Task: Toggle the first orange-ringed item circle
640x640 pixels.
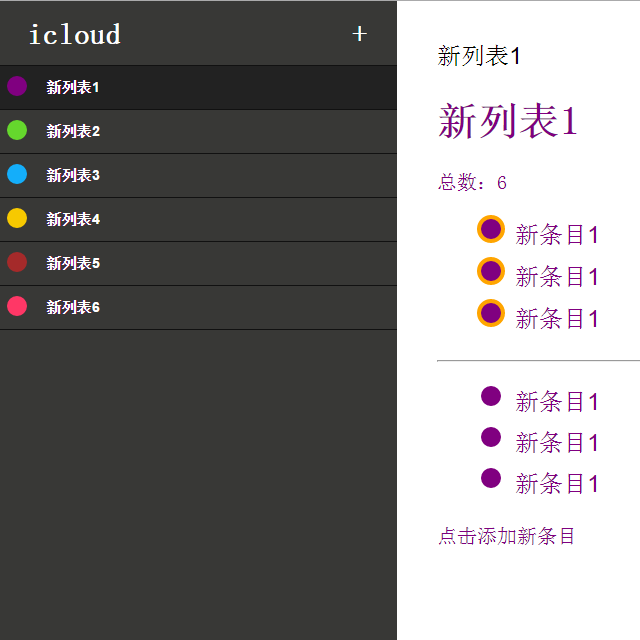Action: (x=491, y=229)
